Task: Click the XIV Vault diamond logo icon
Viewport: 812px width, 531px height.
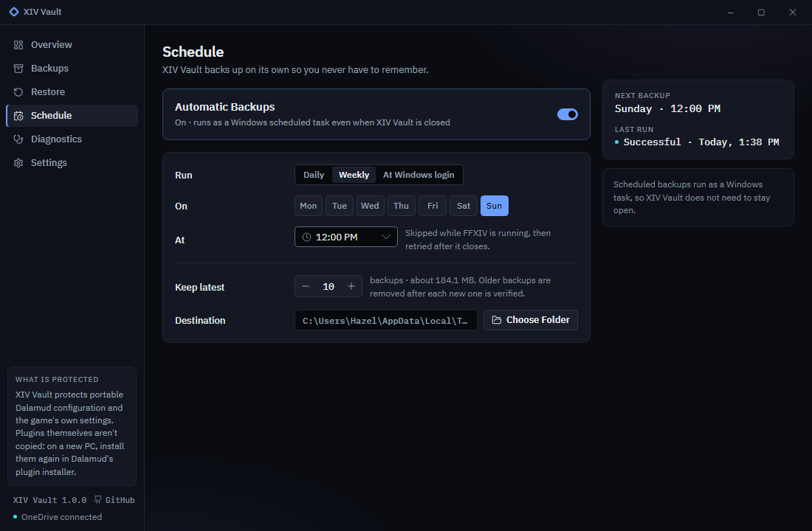Action: point(14,11)
